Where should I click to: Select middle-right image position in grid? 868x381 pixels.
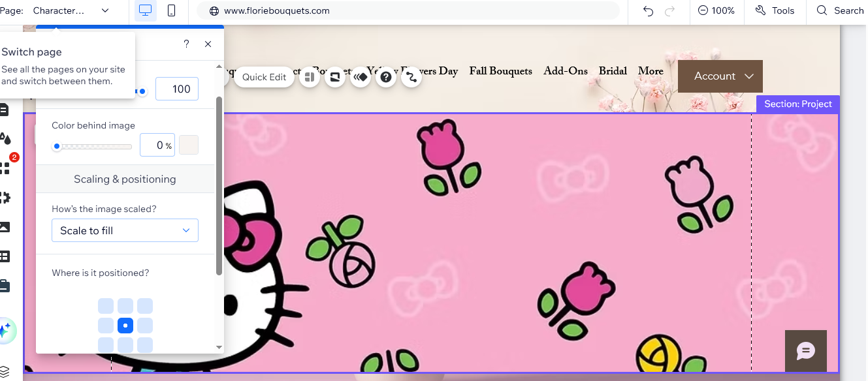click(145, 326)
